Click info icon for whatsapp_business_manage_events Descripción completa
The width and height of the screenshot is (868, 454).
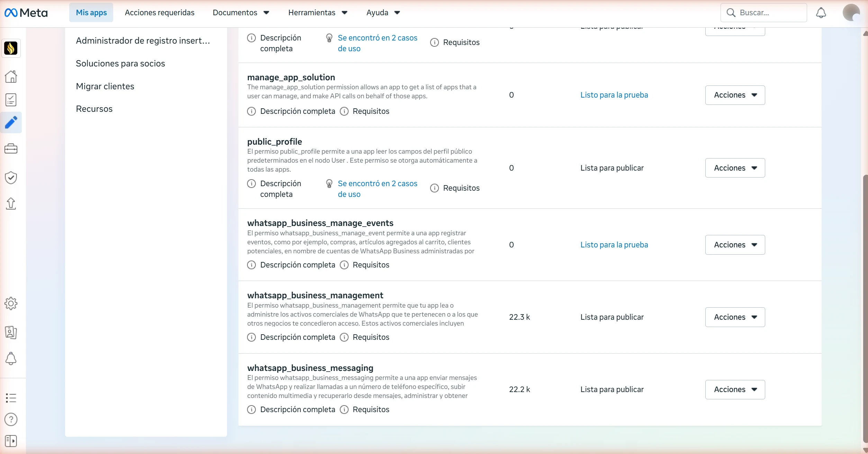coord(252,265)
